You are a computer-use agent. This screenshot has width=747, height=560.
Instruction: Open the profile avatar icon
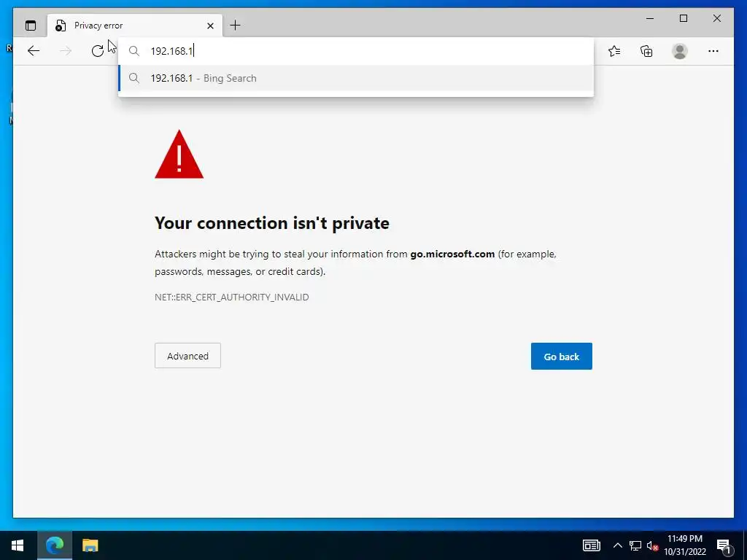pyautogui.click(x=680, y=51)
